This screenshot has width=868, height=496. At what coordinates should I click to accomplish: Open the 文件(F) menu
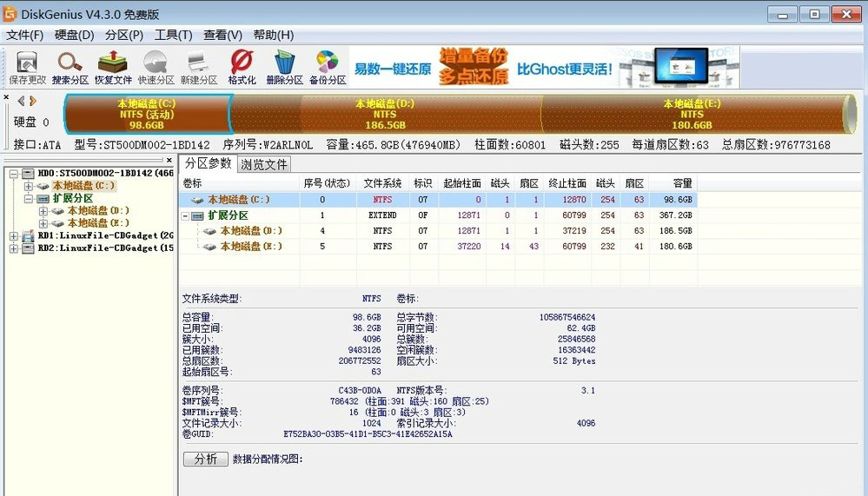coord(25,36)
